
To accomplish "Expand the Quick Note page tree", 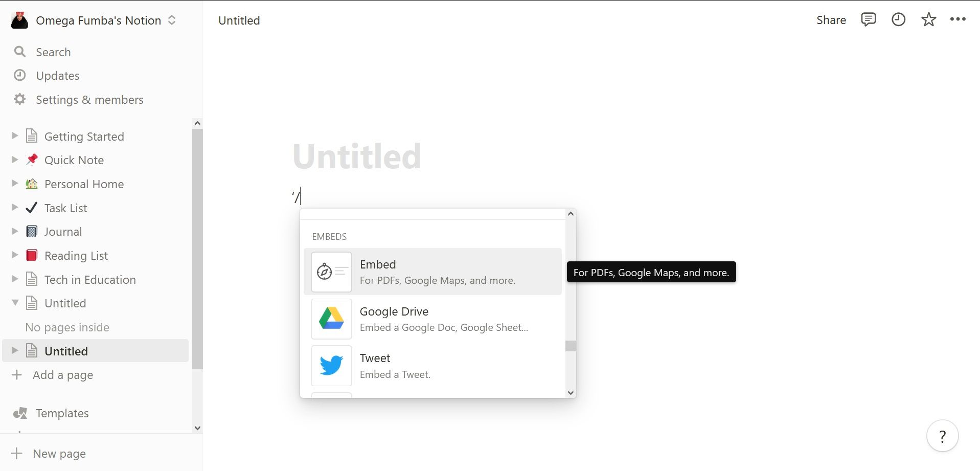I will point(15,160).
